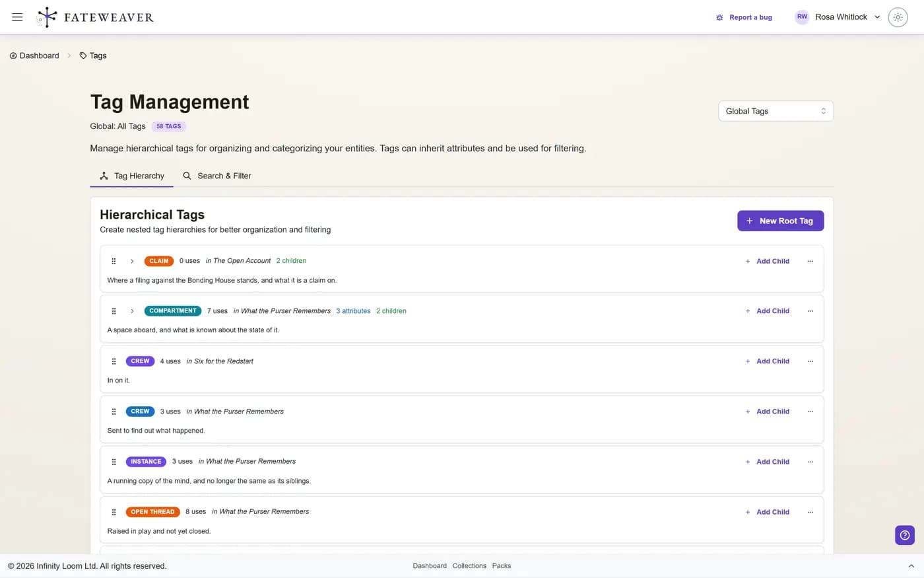Click the New Root Tag button
The image size is (924, 578).
coord(780,221)
